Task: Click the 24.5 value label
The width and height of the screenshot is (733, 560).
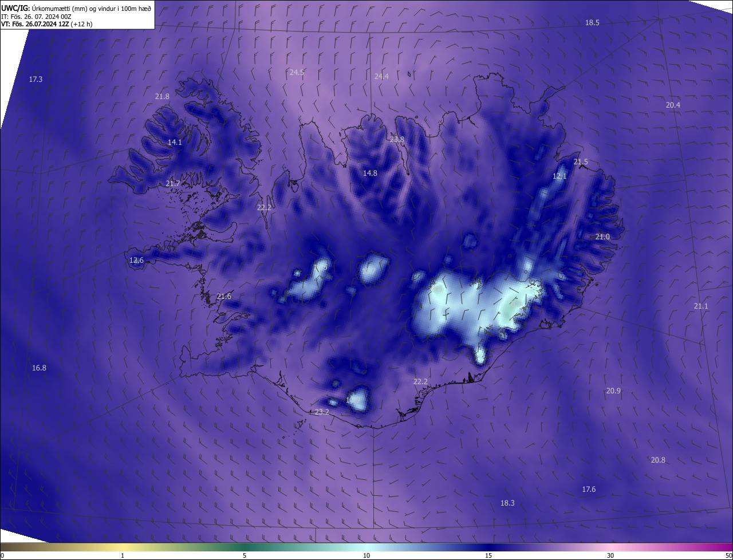Action: [297, 72]
